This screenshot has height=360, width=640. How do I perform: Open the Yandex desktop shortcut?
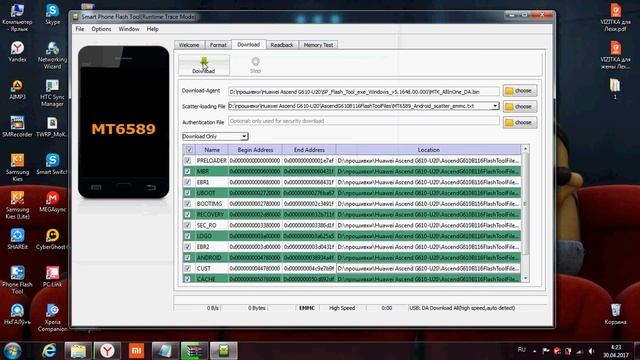[17, 52]
